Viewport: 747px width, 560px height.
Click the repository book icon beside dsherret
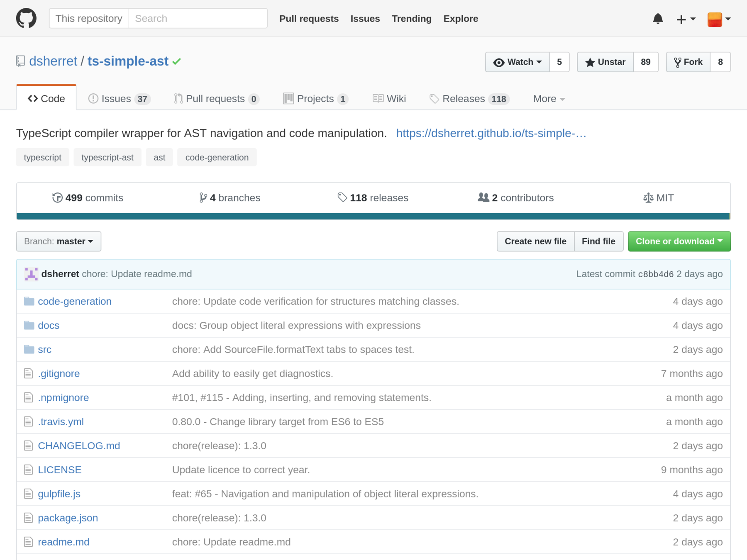(20, 61)
